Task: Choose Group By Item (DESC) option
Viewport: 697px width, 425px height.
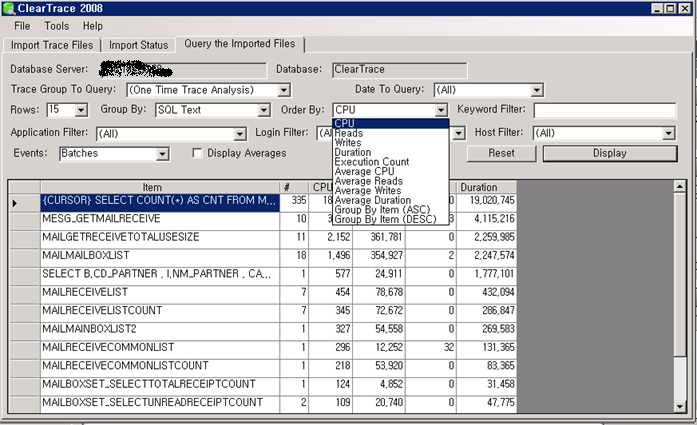Action: coord(391,219)
